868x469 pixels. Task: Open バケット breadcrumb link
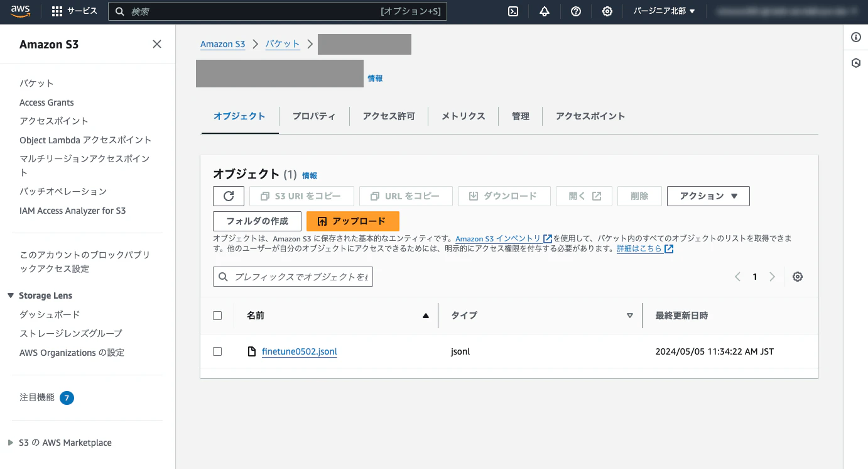(x=283, y=44)
